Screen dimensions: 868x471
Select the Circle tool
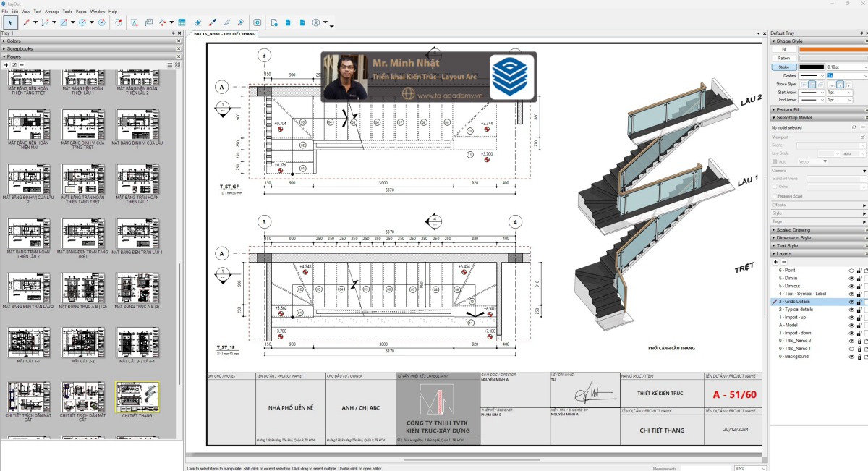[82, 22]
